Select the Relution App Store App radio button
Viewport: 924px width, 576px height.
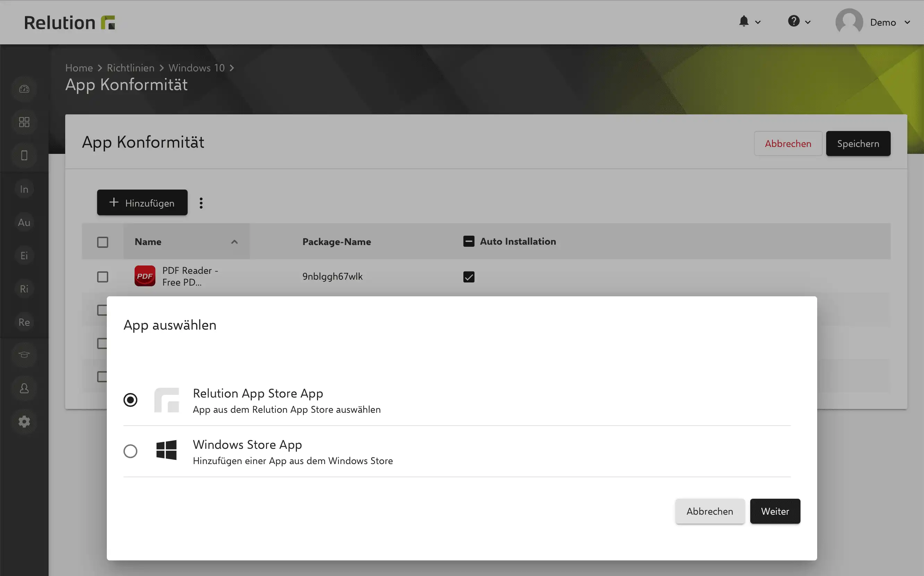(130, 400)
